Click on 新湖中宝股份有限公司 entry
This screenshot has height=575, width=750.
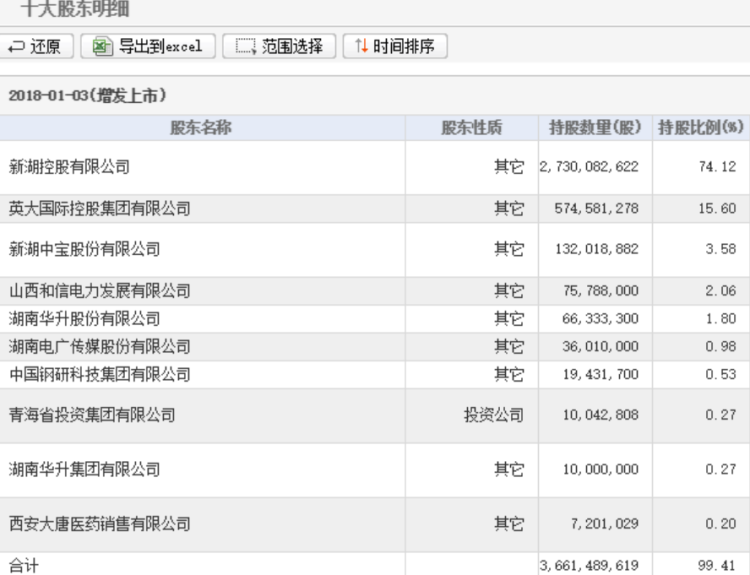pos(84,249)
